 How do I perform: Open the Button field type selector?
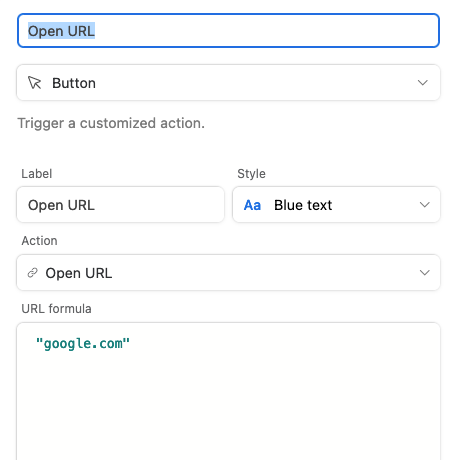[x=228, y=83]
